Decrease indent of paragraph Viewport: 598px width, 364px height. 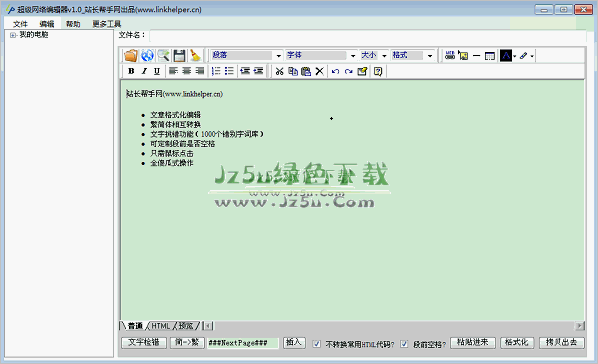pyautogui.click(x=245, y=71)
